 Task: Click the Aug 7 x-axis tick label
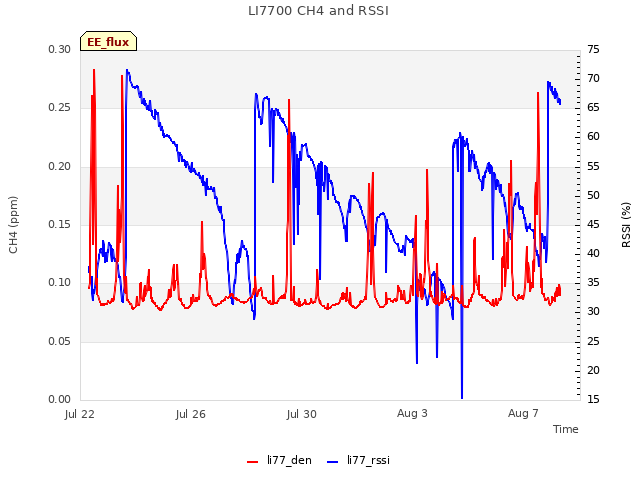click(523, 413)
